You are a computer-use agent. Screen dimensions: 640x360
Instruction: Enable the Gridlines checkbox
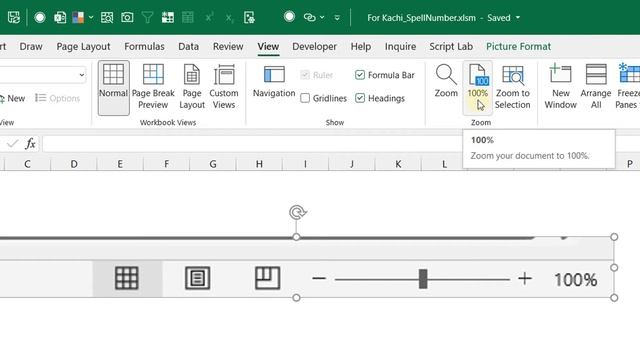click(x=305, y=98)
